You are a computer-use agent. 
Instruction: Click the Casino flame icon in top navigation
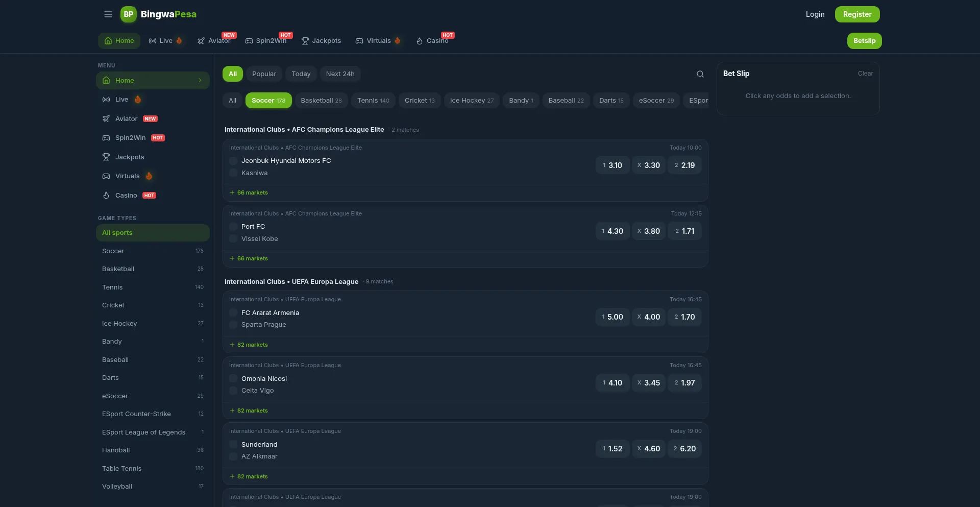420,41
